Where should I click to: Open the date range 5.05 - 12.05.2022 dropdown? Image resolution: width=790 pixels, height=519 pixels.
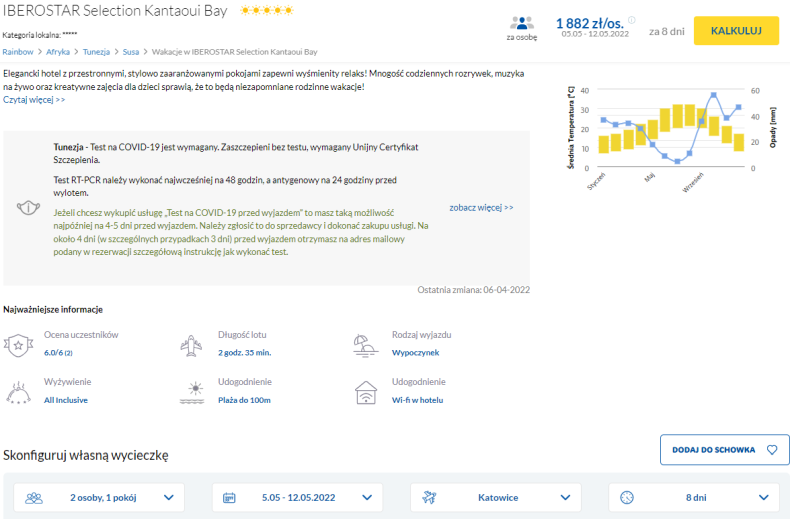pyautogui.click(x=297, y=498)
